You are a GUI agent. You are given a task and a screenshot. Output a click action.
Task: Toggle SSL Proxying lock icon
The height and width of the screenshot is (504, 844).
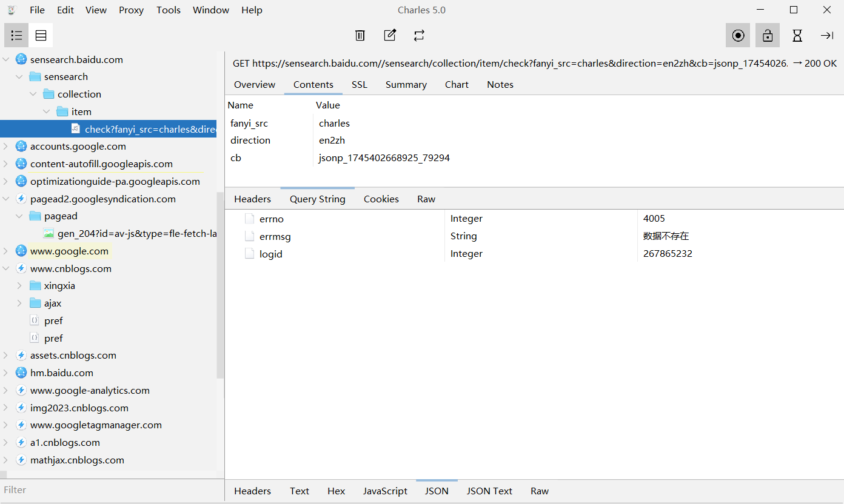(768, 36)
